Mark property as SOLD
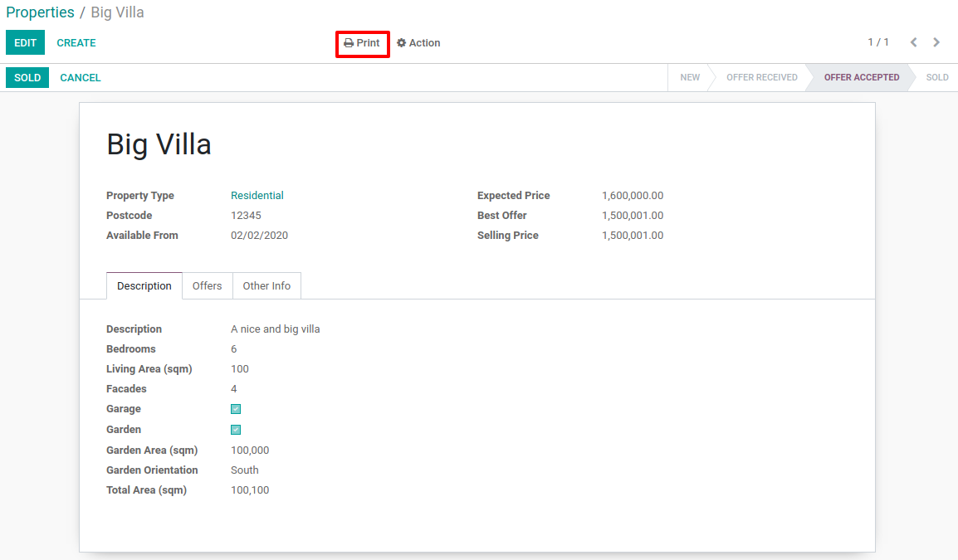 pos(27,78)
